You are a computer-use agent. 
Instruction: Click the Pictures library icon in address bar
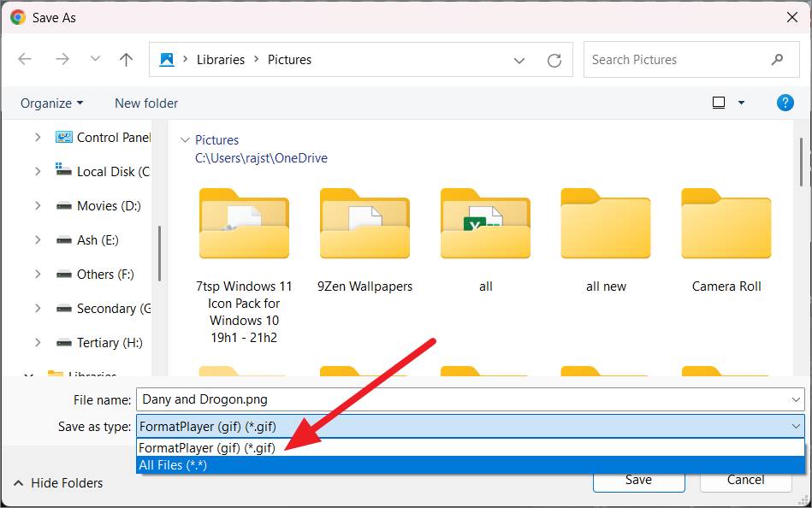pyautogui.click(x=167, y=60)
